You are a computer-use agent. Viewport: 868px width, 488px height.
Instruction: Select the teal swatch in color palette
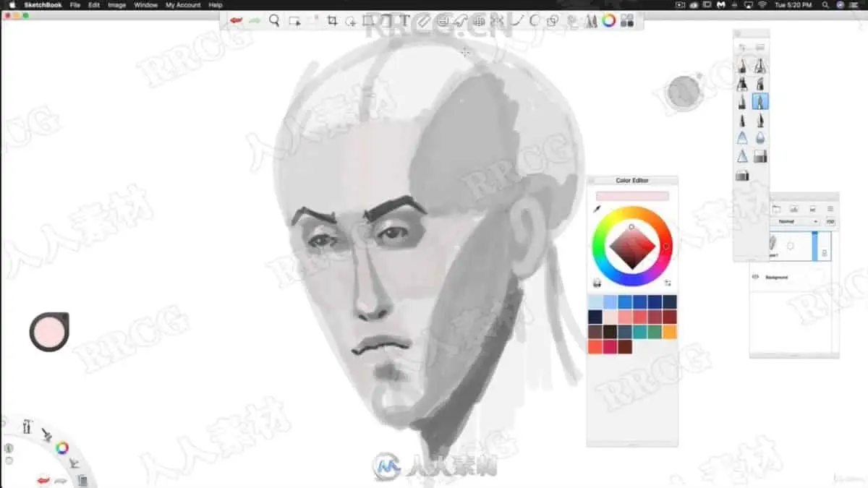tap(639, 332)
